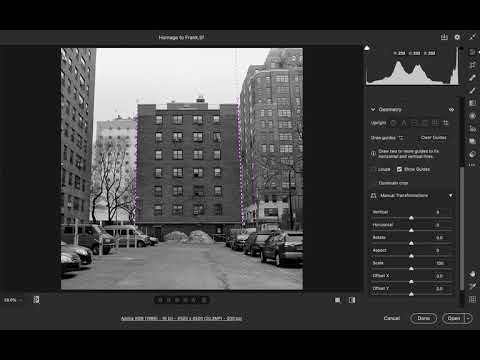Click the Vertical slider handle

411,218
